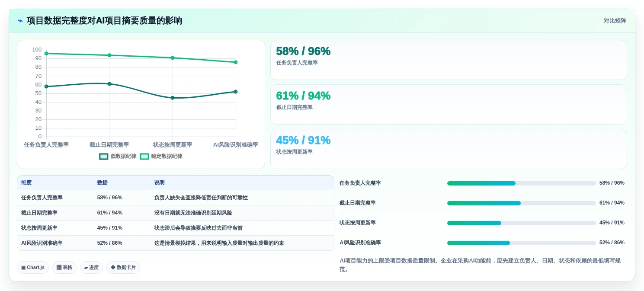Click the AI风险识别准确率 progress bar
644x291 pixels.
pos(521,243)
